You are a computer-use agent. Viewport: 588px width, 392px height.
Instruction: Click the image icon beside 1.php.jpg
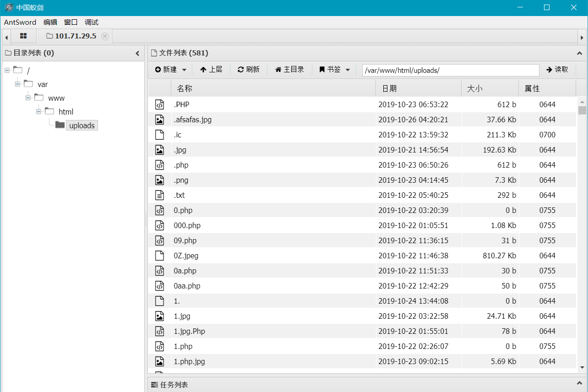tap(159, 361)
